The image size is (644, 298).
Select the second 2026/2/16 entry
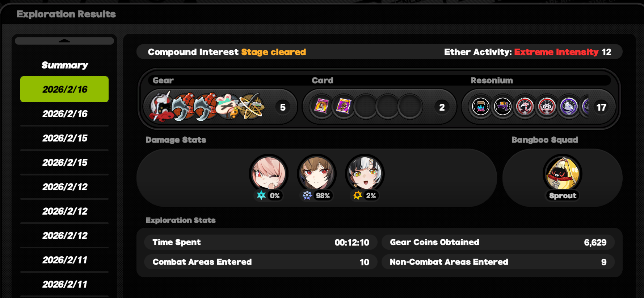point(64,114)
